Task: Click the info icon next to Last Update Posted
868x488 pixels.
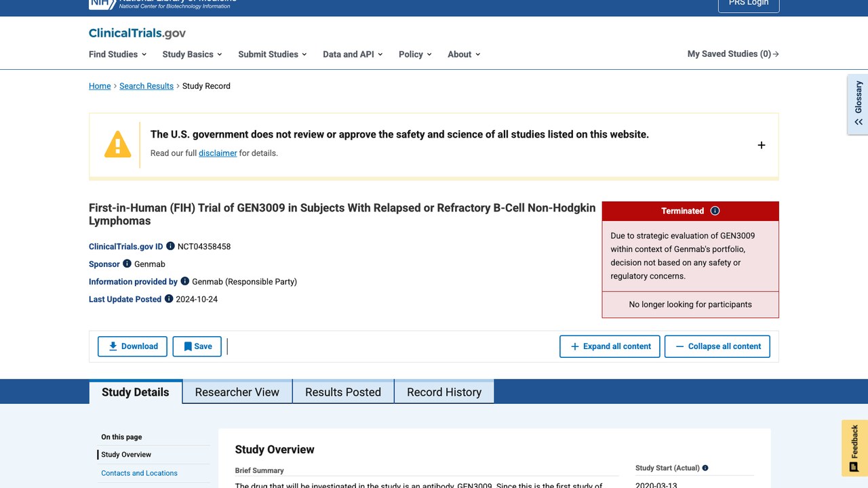Action: click(x=169, y=299)
